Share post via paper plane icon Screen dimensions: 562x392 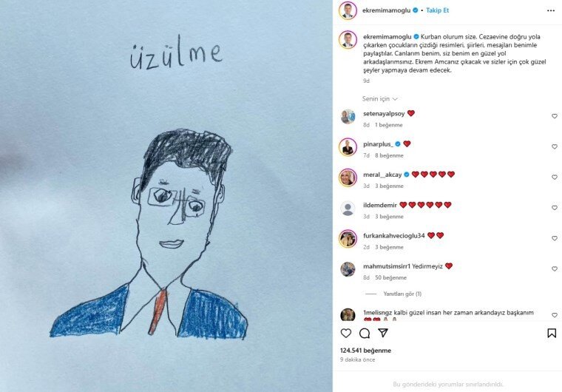pos(383,333)
